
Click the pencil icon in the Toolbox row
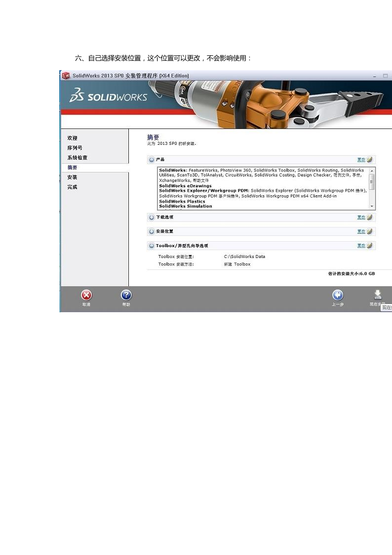point(370,246)
